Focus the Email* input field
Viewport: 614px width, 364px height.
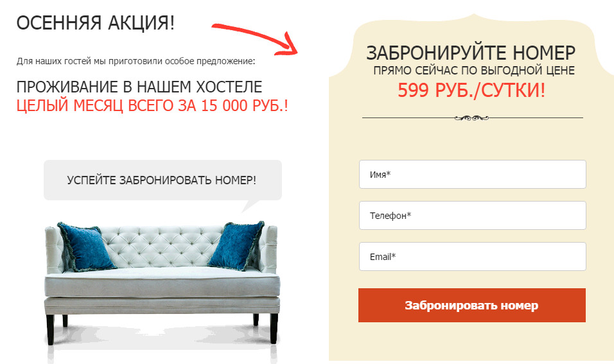tap(473, 256)
